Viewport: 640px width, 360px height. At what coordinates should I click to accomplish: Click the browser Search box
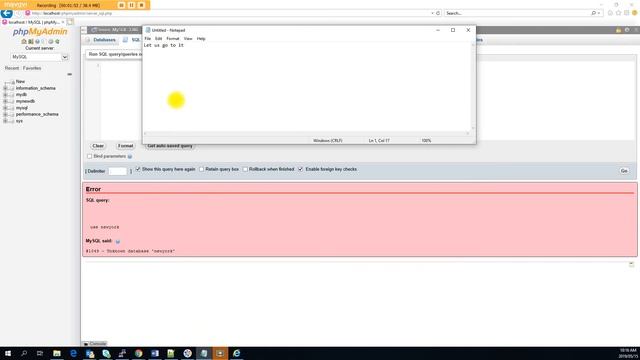pos(518,13)
